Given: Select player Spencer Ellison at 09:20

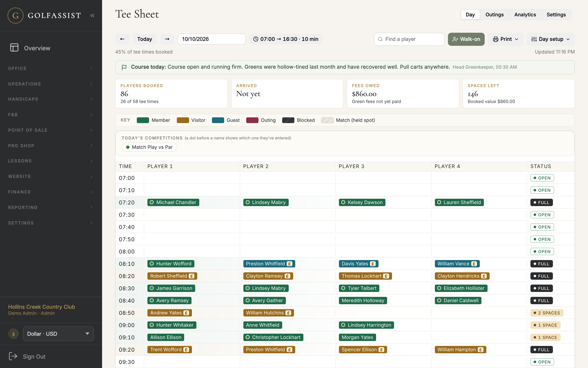Looking at the screenshot, I should [363, 350].
